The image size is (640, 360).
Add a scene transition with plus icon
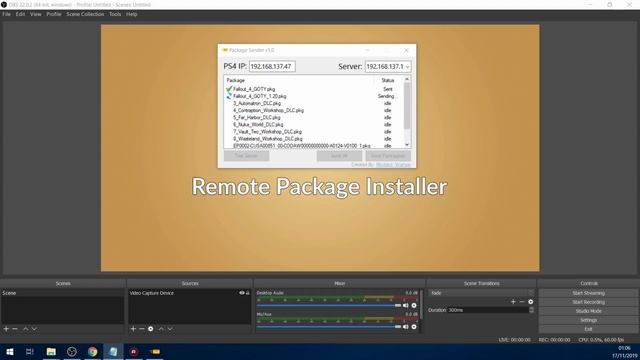(513, 302)
